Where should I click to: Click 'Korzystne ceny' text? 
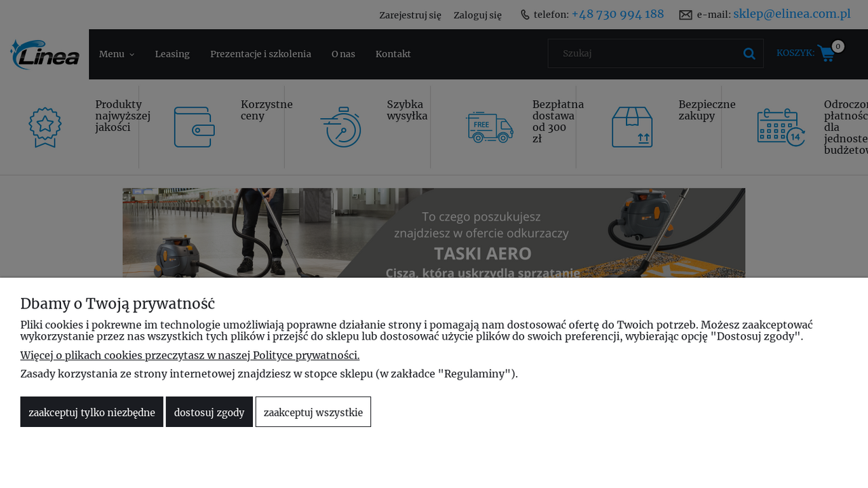coord(267,110)
